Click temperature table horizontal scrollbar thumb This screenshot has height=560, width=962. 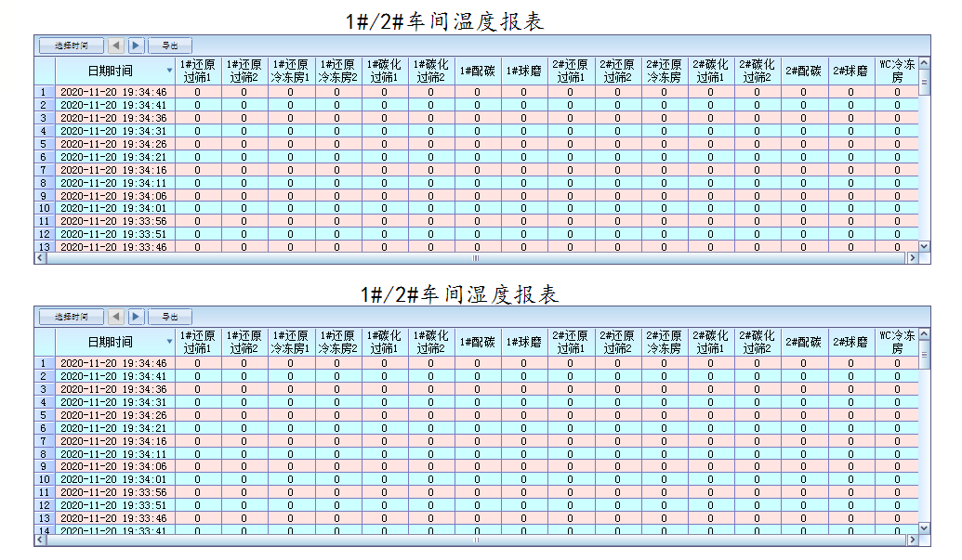475,259
